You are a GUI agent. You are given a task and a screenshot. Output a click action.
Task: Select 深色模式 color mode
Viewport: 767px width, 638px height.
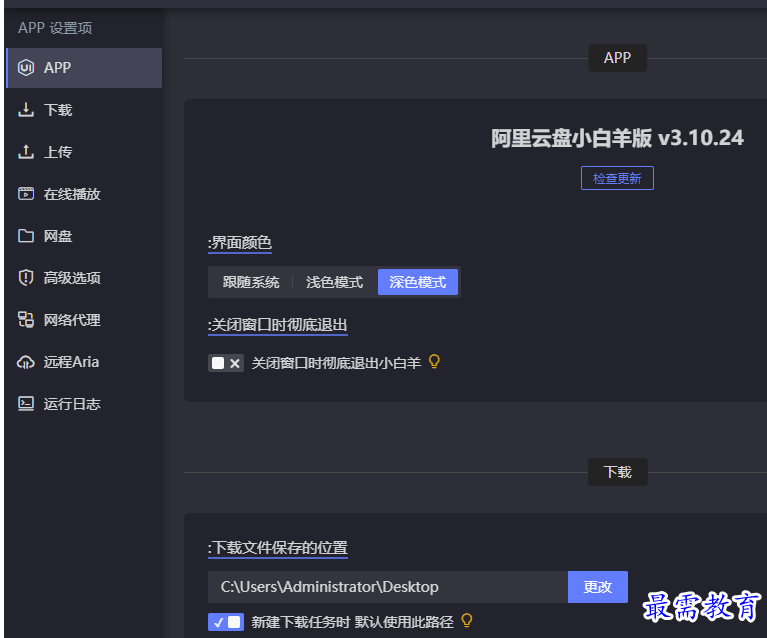[418, 282]
